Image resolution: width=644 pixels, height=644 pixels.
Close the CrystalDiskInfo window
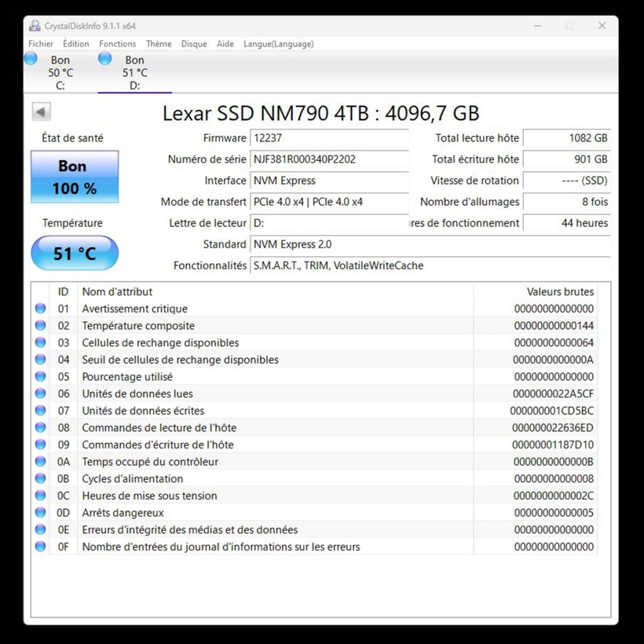(602, 26)
